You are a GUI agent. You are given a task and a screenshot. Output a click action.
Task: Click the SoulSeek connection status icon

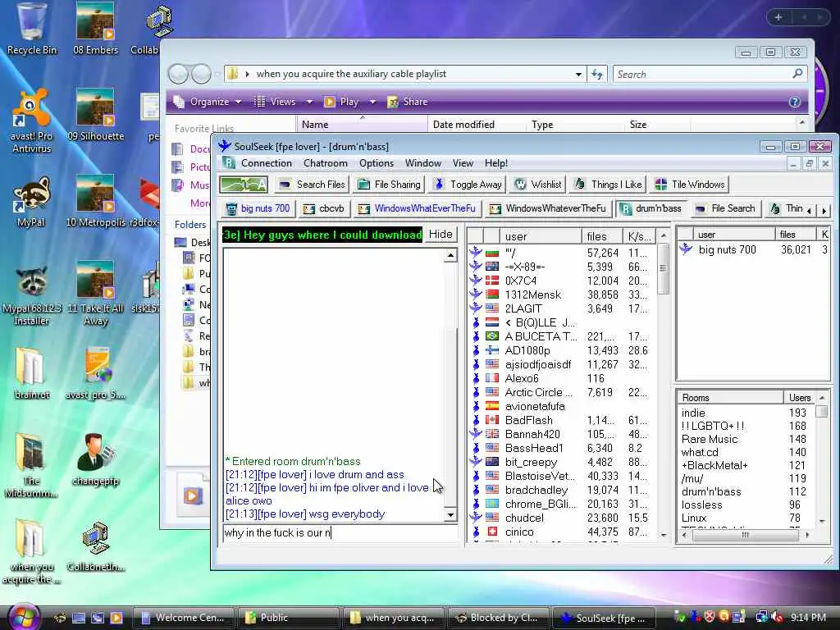(244, 185)
